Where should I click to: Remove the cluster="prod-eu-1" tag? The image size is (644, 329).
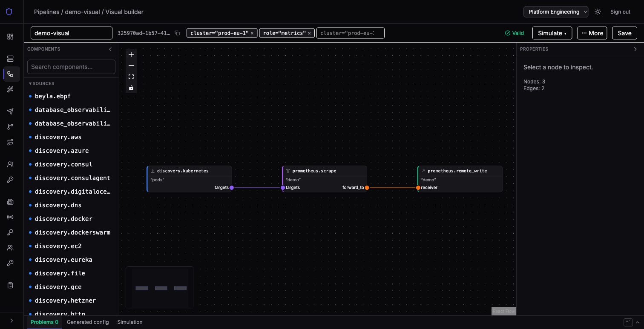(252, 33)
